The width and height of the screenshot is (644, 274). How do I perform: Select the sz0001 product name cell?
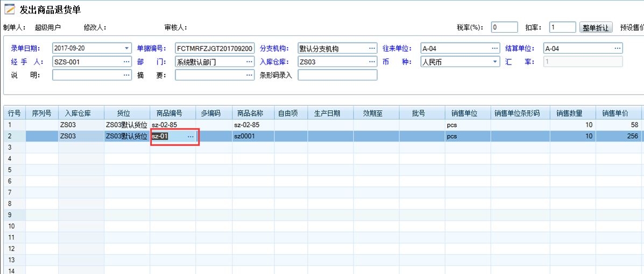pyautogui.click(x=253, y=136)
